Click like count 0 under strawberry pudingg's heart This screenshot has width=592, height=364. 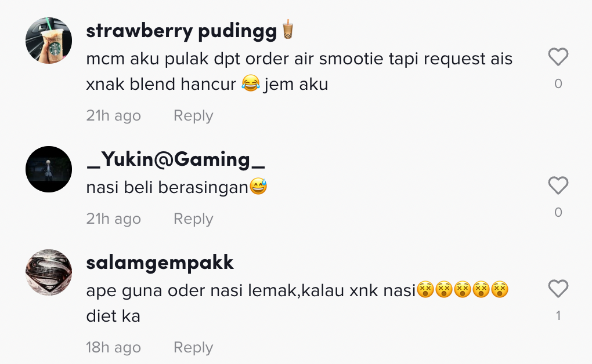[x=558, y=83]
